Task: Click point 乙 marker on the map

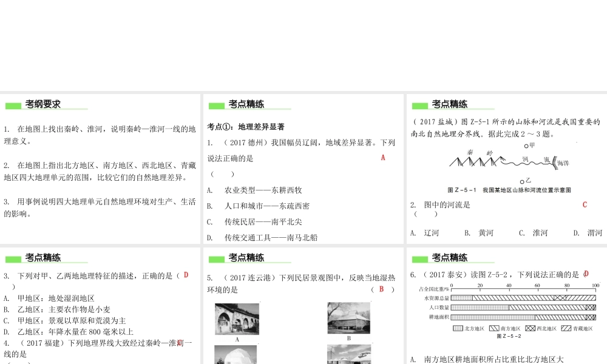Action: click(x=522, y=182)
